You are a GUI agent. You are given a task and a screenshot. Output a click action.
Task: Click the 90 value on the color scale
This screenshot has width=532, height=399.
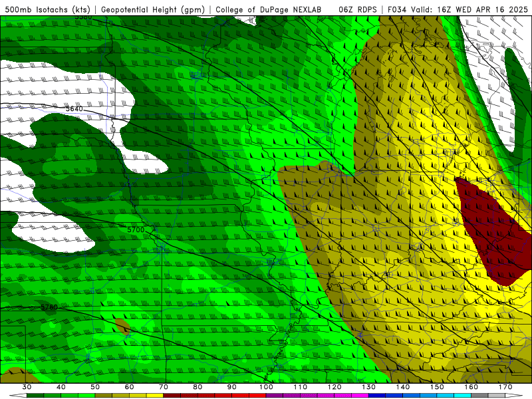click(x=231, y=387)
